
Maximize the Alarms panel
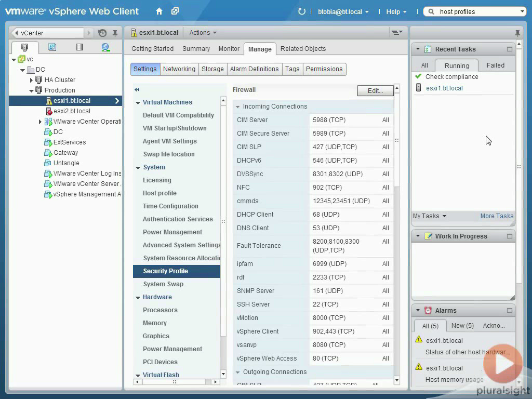(510, 311)
